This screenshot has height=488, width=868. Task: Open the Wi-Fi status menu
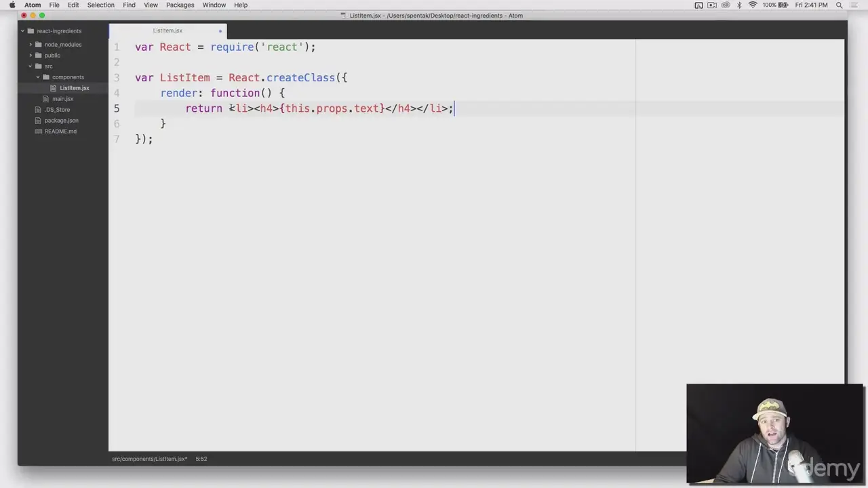753,5
